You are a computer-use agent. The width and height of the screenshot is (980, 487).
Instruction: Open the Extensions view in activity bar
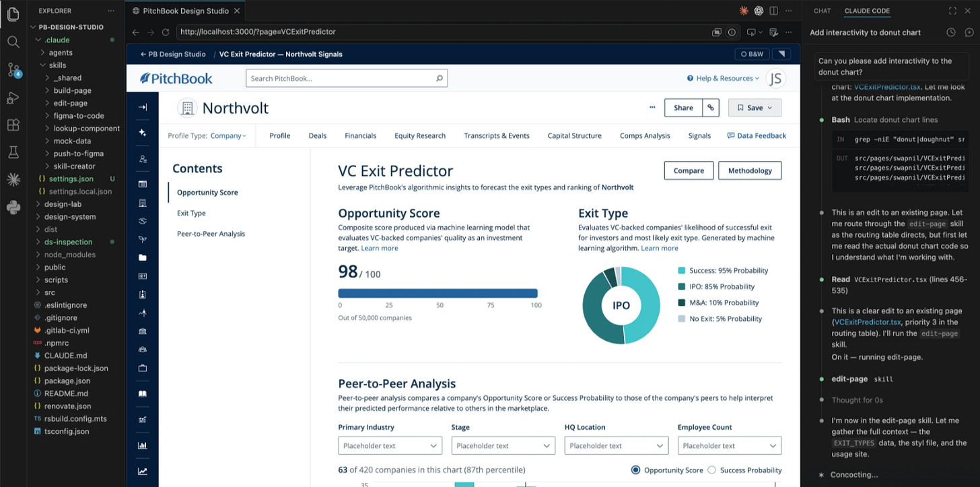coord(13,125)
